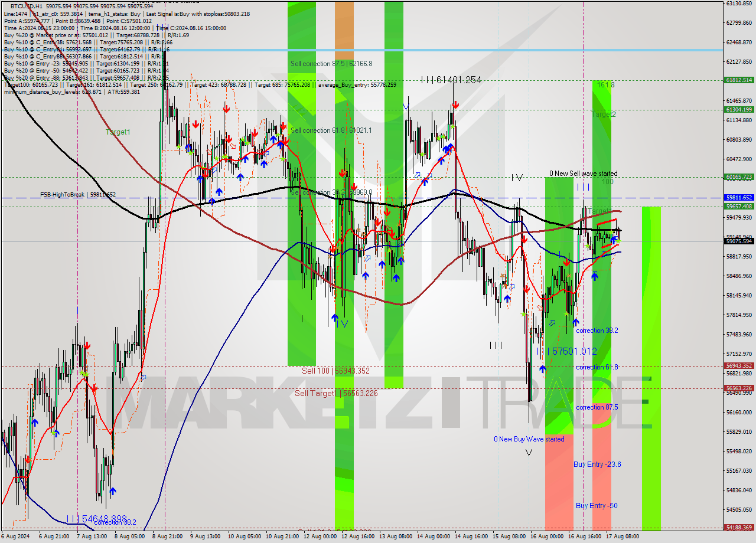Select the 'Sell Target1 | 56563.226' label
Screen dimensions: 756x543
[x=336, y=393]
